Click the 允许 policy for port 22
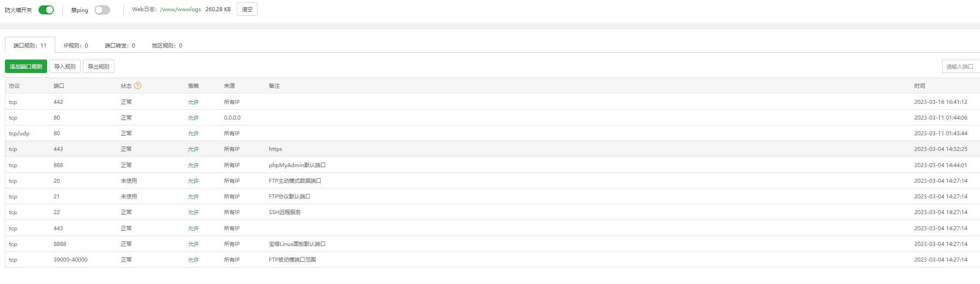The width and height of the screenshot is (980, 284). [x=193, y=212]
